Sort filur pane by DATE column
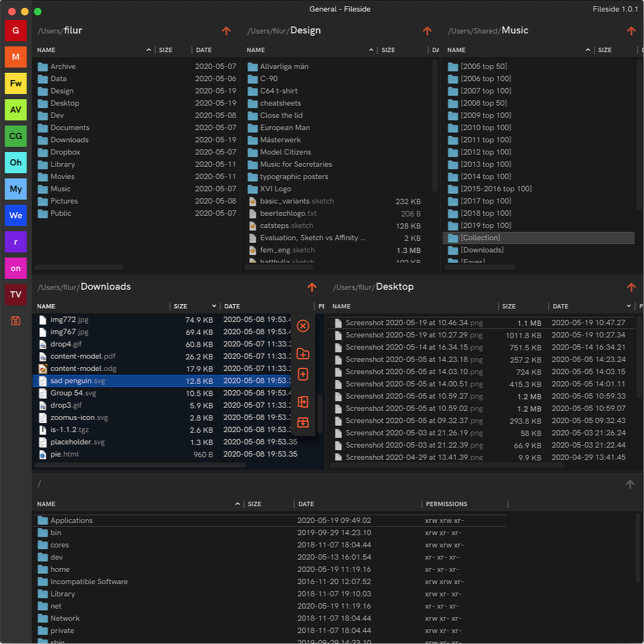Screen dimensions: 644x644 point(204,50)
